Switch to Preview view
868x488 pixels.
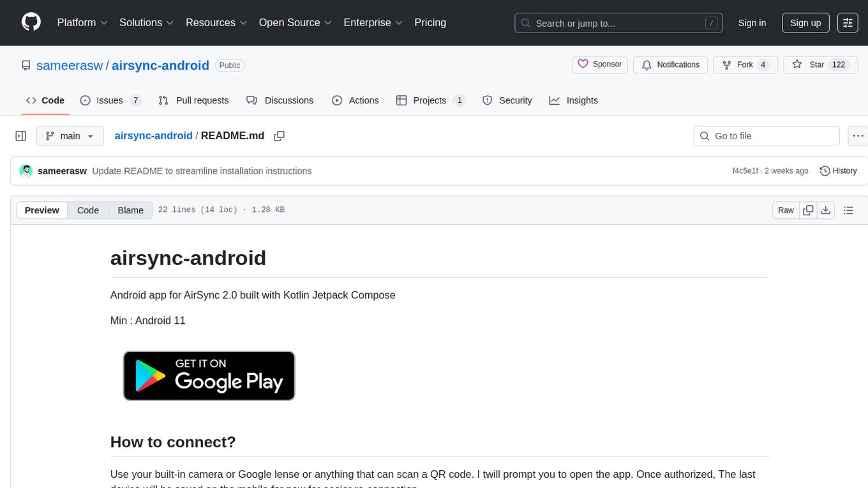tap(42, 210)
